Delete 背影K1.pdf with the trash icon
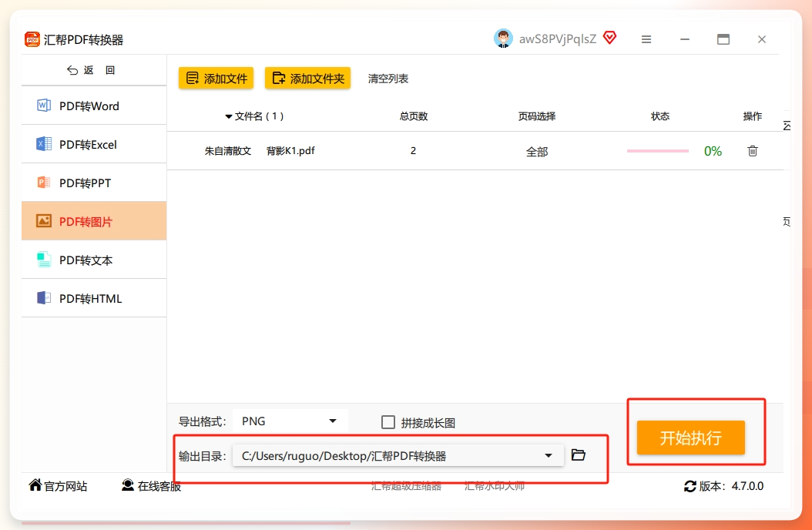The image size is (812, 530). pos(753,151)
